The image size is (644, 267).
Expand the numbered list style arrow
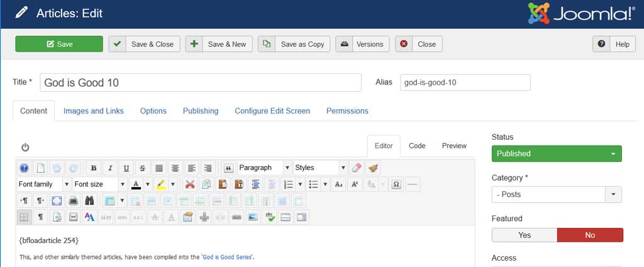click(x=300, y=185)
